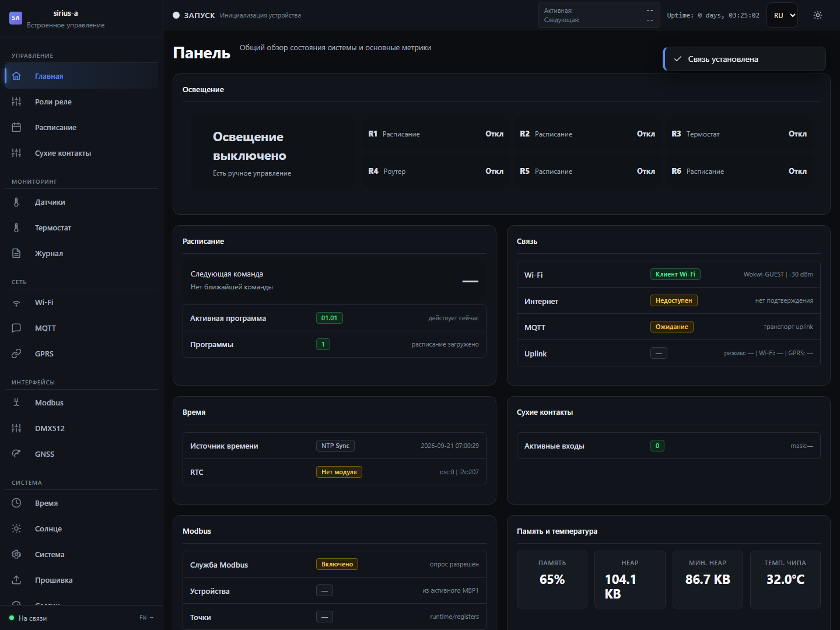The height and width of the screenshot is (630, 840).
Task: Click the thermometer icon beside Термостат
Action: coord(16,228)
